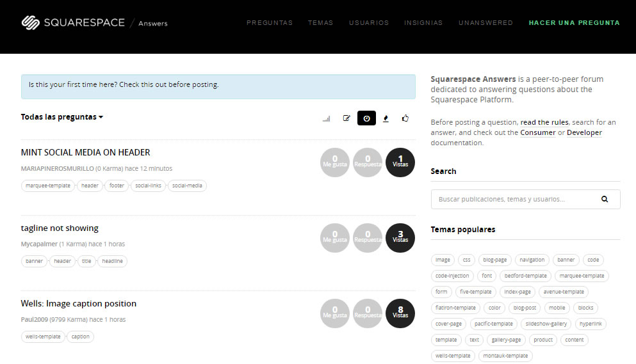Select banner tag under tagline question

(x=34, y=261)
